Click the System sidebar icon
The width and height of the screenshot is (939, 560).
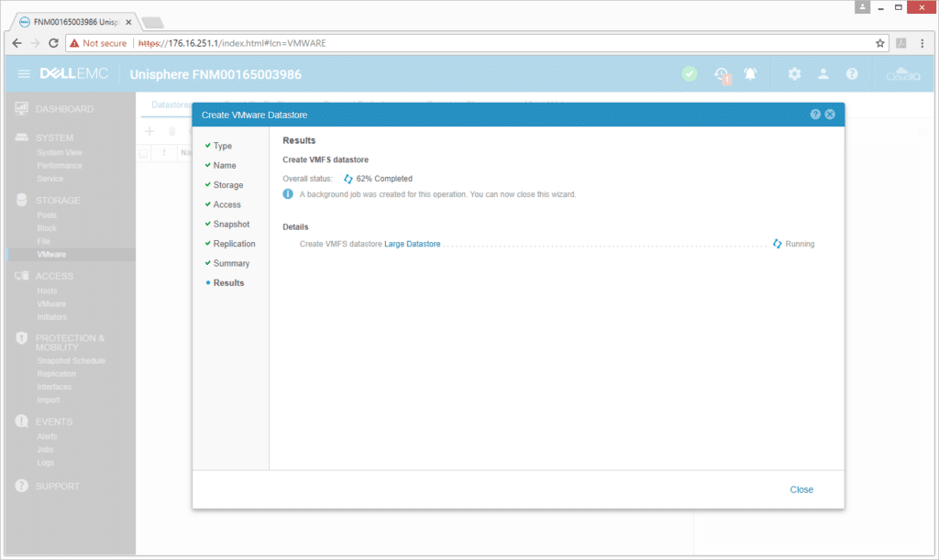click(x=22, y=137)
